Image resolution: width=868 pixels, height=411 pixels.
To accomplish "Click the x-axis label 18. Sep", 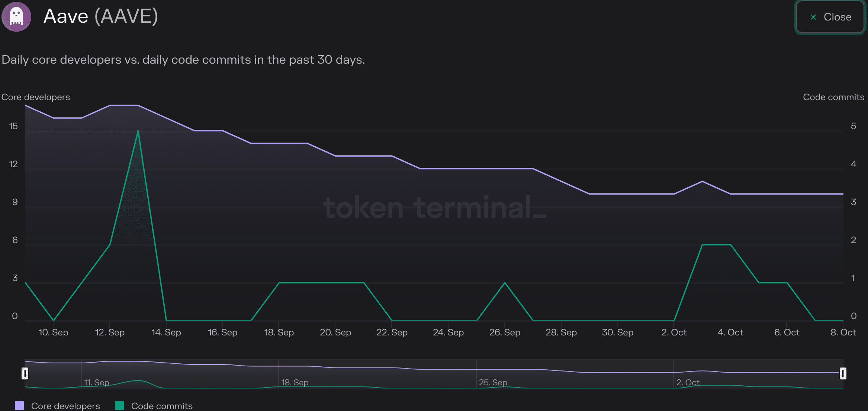I will click(x=279, y=332).
